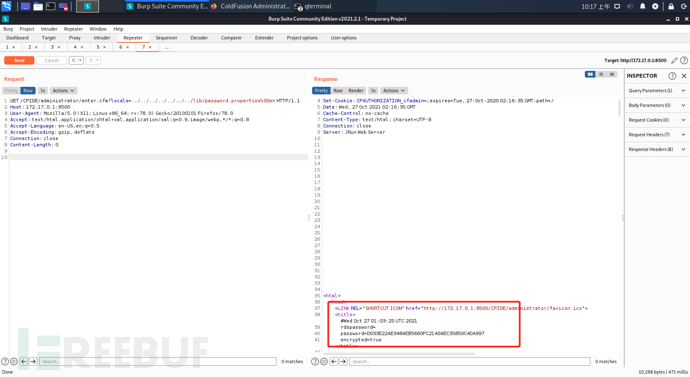Screen dimensions: 690x377
Task: Select combined tabbed layout view icon
Action: (612, 74)
